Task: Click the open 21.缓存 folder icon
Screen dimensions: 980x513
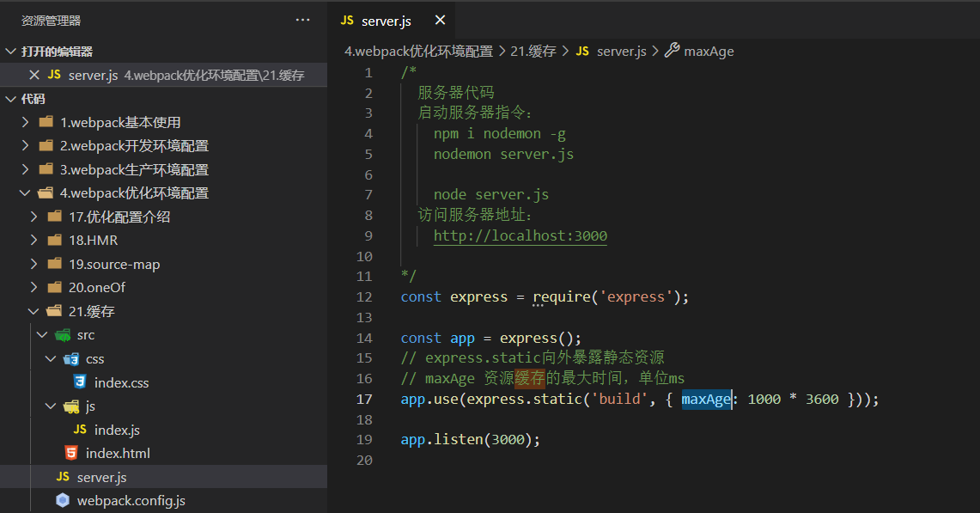Action: 54,311
